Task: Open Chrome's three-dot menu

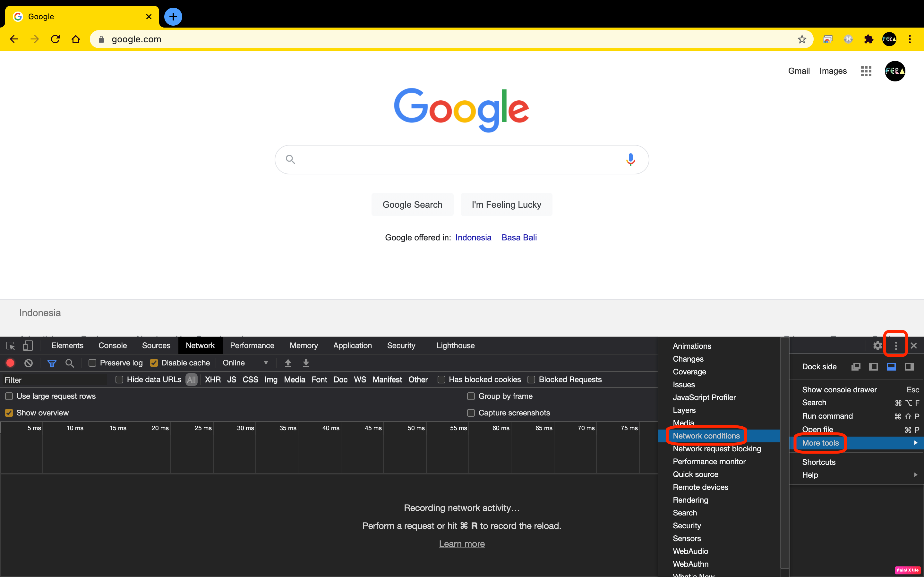Action: click(x=910, y=39)
